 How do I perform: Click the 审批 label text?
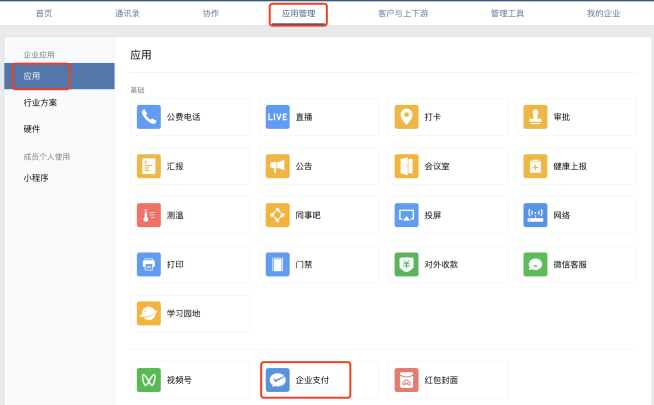[562, 117]
